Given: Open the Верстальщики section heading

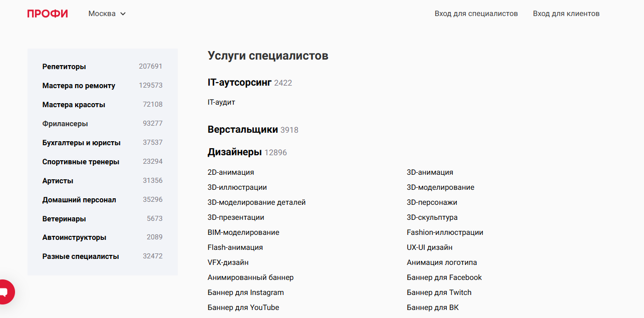Looking at the screenshot, I should click(x=242, y=130).
